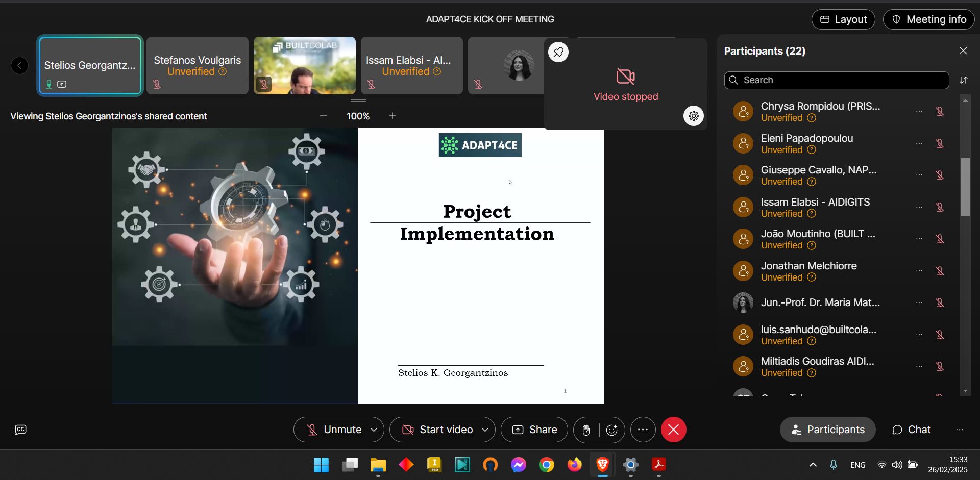Expand video options next to Start video
The height and width of the screenshot is (480, 980).
click(x=485, y=430)
